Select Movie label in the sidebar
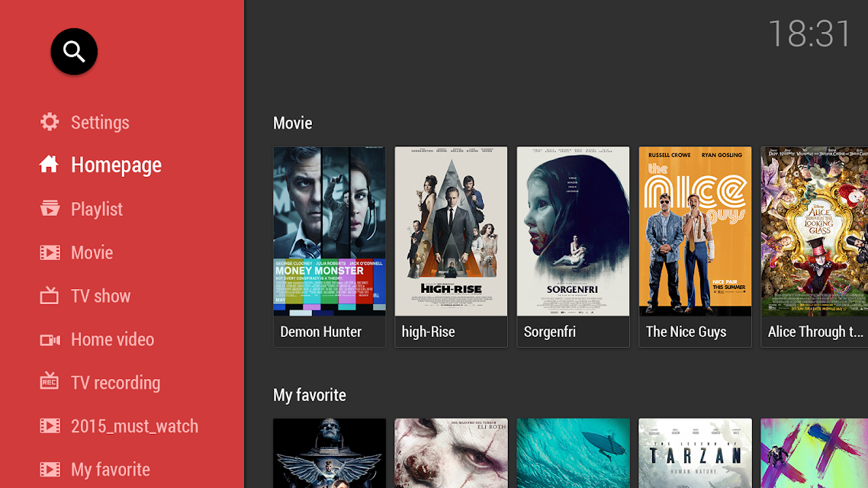 92,252
